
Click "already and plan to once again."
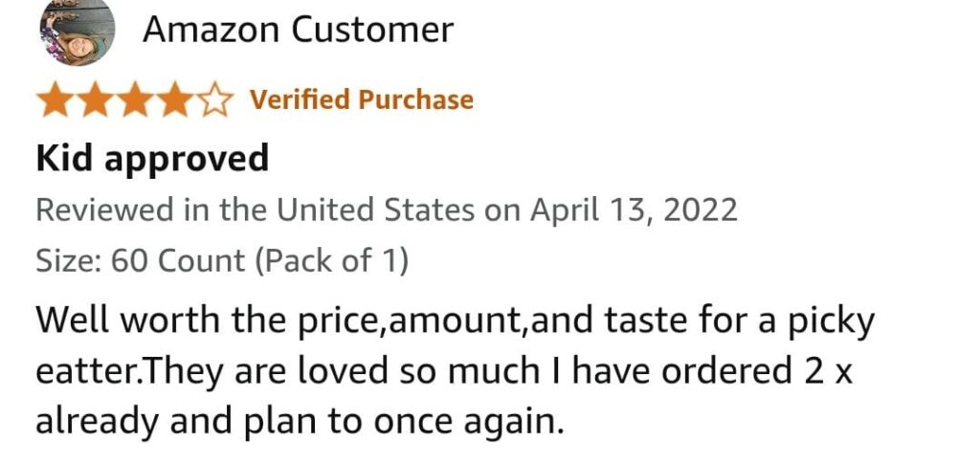(300, 420)
